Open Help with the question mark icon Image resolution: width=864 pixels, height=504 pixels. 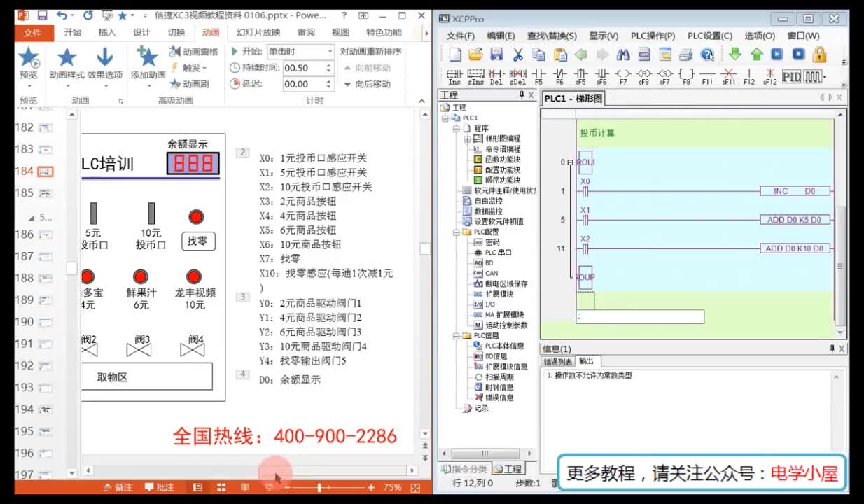click(x=707, y=55)
